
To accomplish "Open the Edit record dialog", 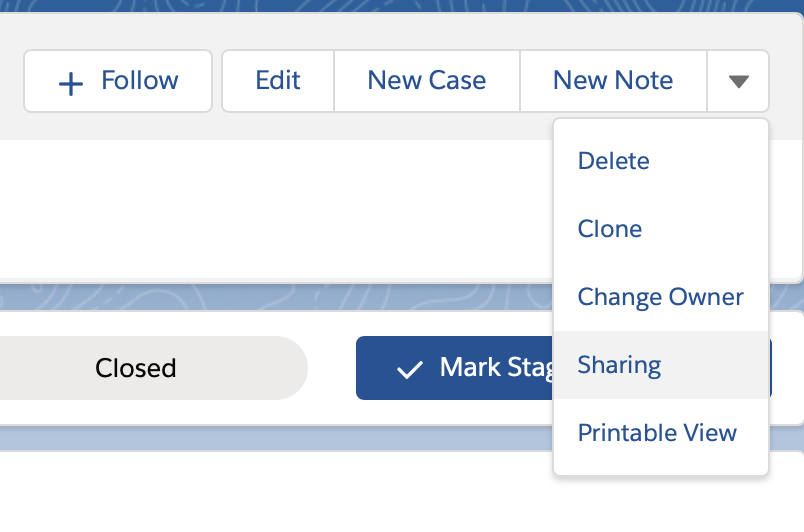I will [278, 81].
